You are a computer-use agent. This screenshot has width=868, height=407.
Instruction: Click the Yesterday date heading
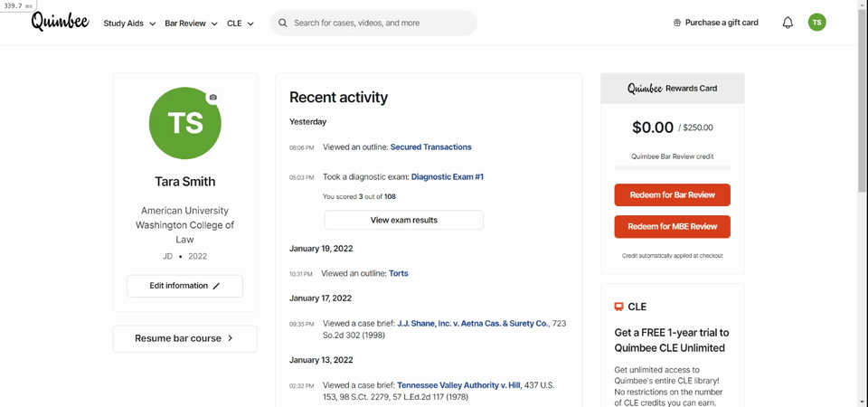[x=307, y=122]
